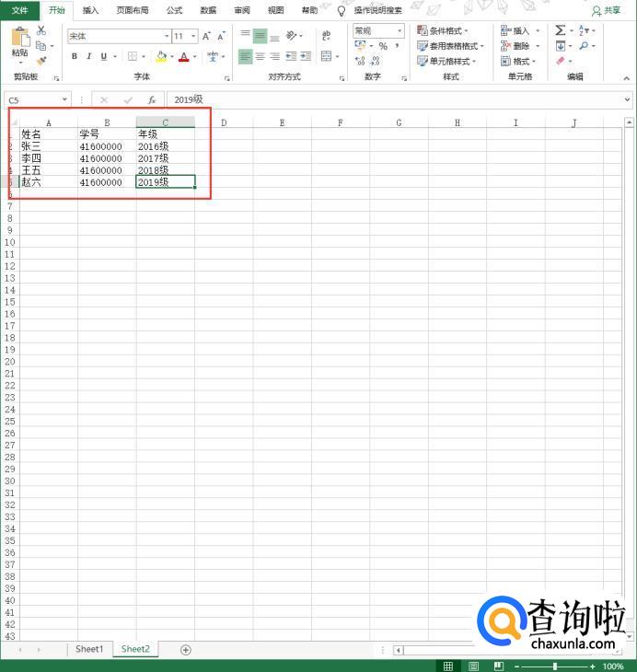Screen dimensions: 637x672
Task: Click the AutoSum sigma icon
Action: 560,30
